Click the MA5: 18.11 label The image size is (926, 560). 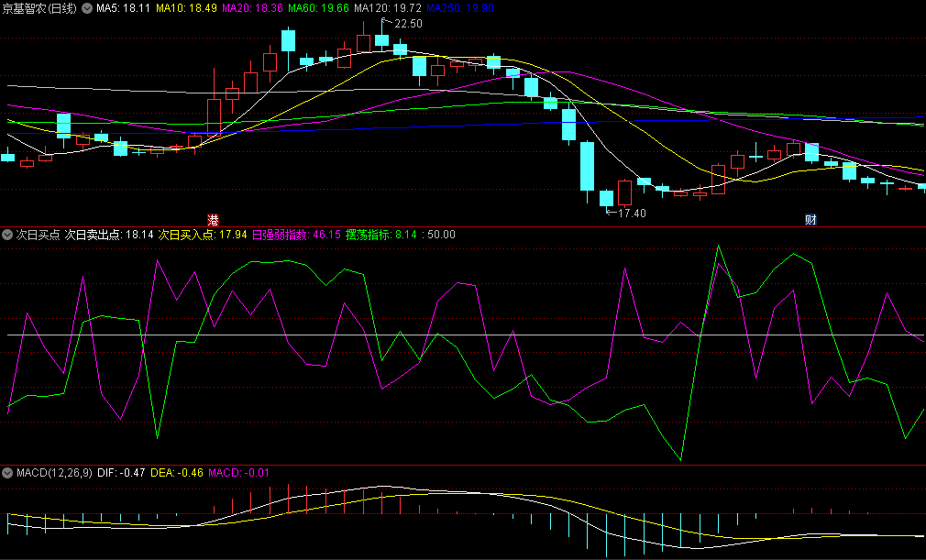click(124, 8)
